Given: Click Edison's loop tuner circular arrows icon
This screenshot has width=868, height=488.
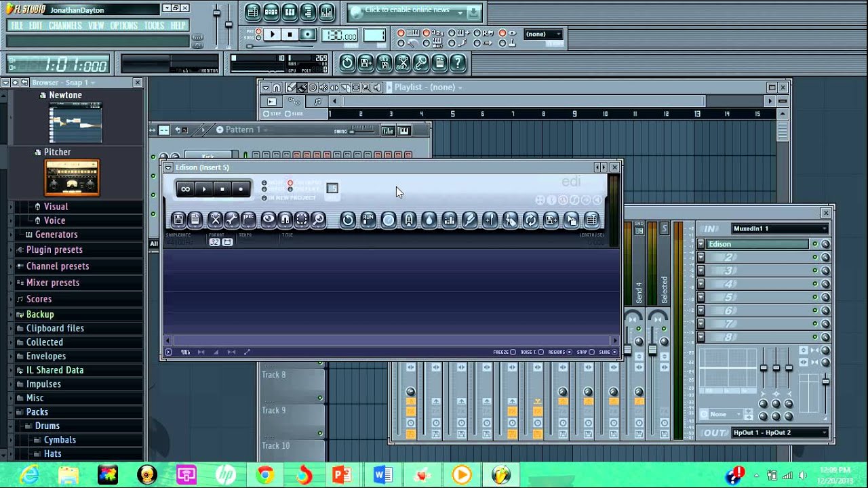Looking at the screenshot, I should pos(530,219).
